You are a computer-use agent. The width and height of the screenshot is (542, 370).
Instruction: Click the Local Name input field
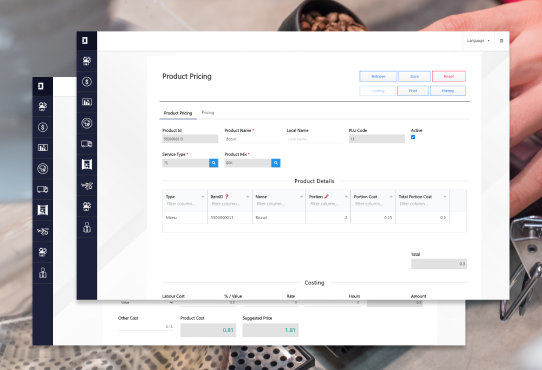coord(314,139)
